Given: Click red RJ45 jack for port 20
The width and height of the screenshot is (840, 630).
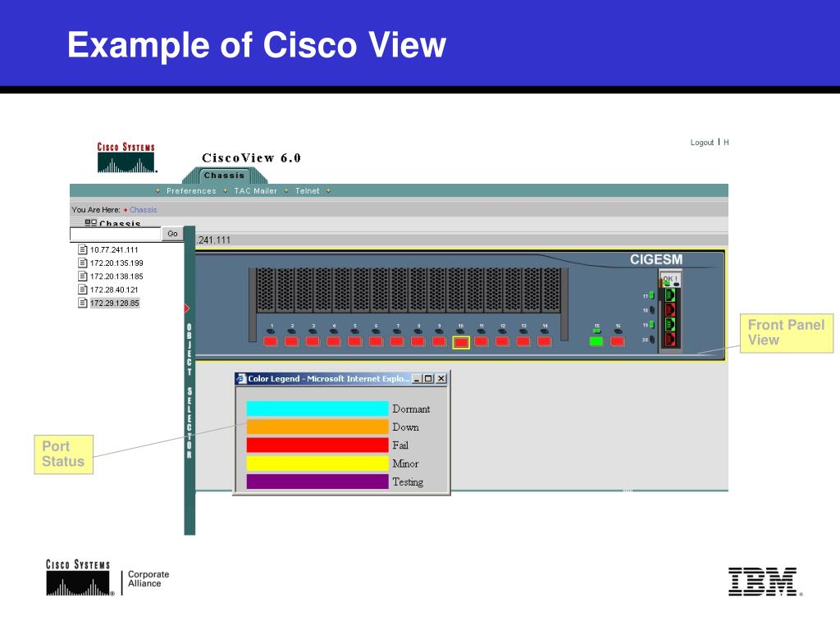Looking at the screenshot, I should point(670,339).
